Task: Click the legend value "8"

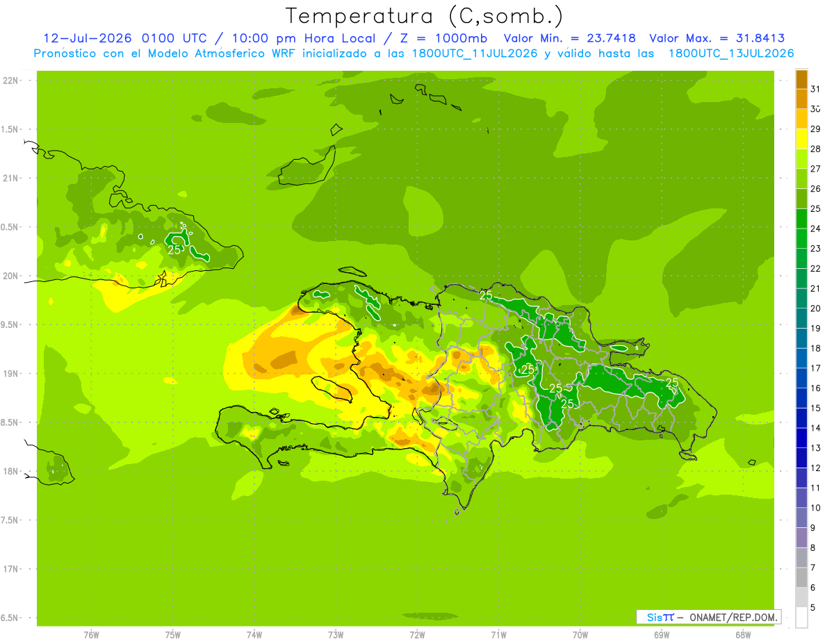Action: [813, 548]
